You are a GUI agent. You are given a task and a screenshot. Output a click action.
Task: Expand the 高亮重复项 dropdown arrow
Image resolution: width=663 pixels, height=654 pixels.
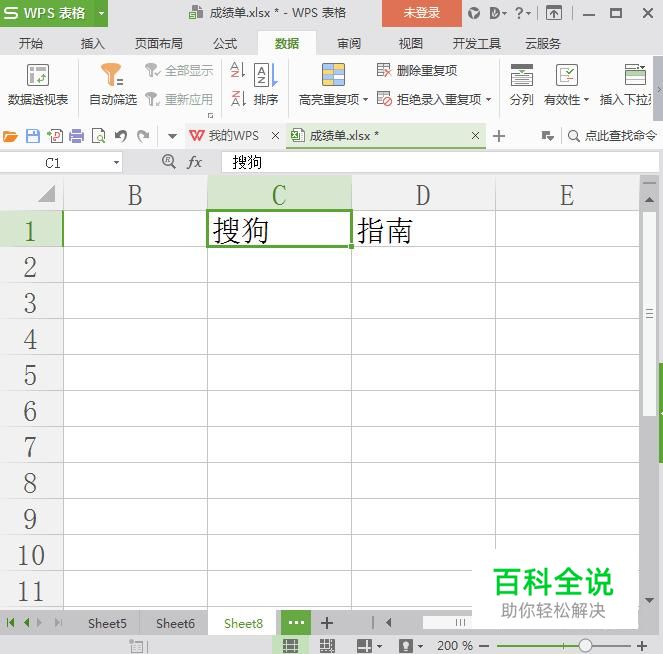click(365, 100)
